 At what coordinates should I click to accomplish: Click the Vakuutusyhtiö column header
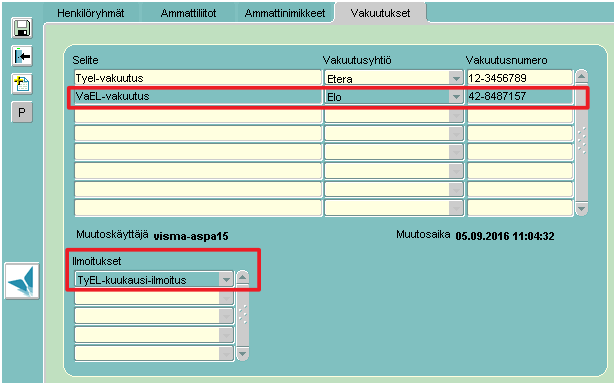[357, 60]
